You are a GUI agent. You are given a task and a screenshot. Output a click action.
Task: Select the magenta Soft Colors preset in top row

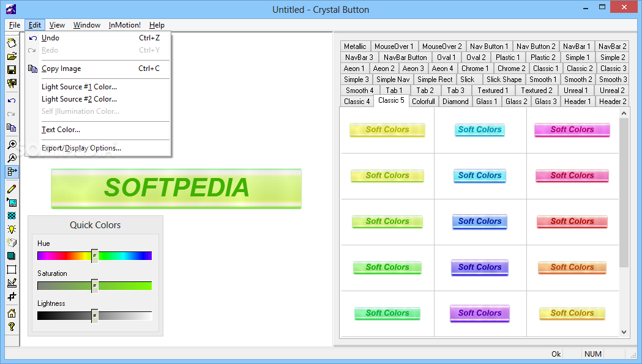[572, 130]
